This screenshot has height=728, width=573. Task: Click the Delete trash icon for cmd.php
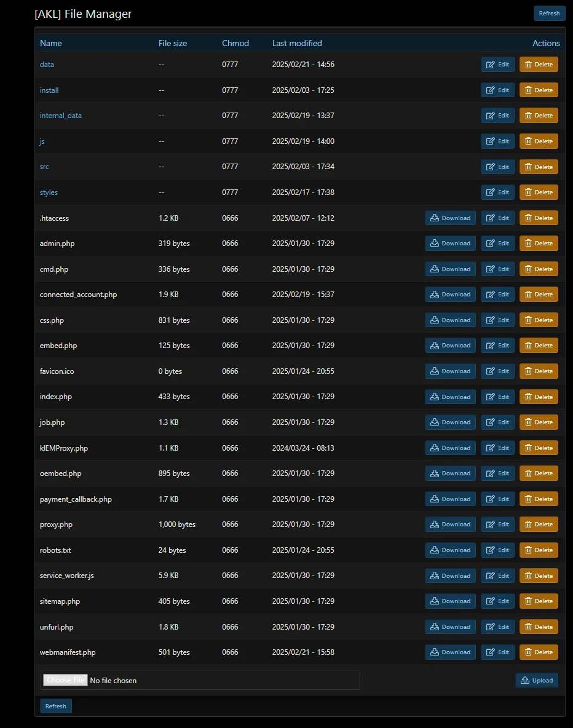pos(529,269)
